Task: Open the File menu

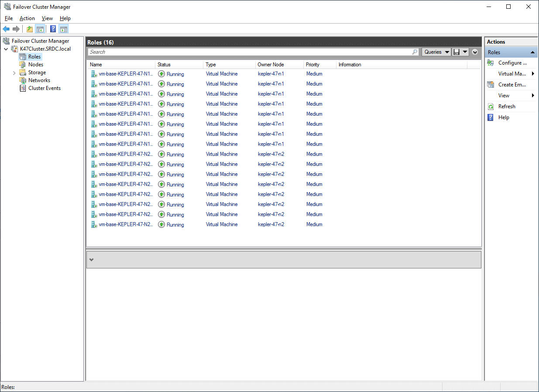Action: 9,18
